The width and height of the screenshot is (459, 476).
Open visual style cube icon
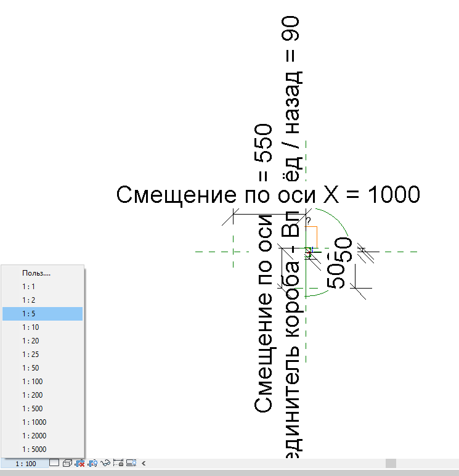pyautogui.click(x=67, y=463)
